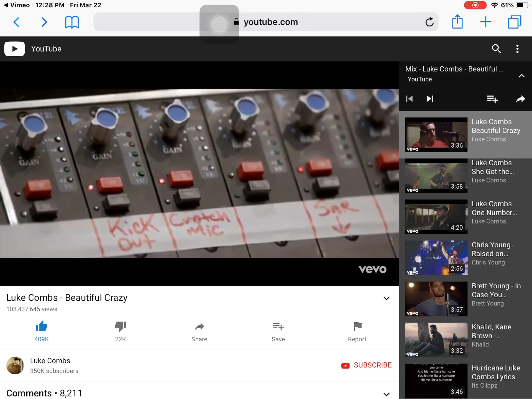Click the thumbs up like icon
The height and width of the screenshot is (399, 532).
coord(42,327)
